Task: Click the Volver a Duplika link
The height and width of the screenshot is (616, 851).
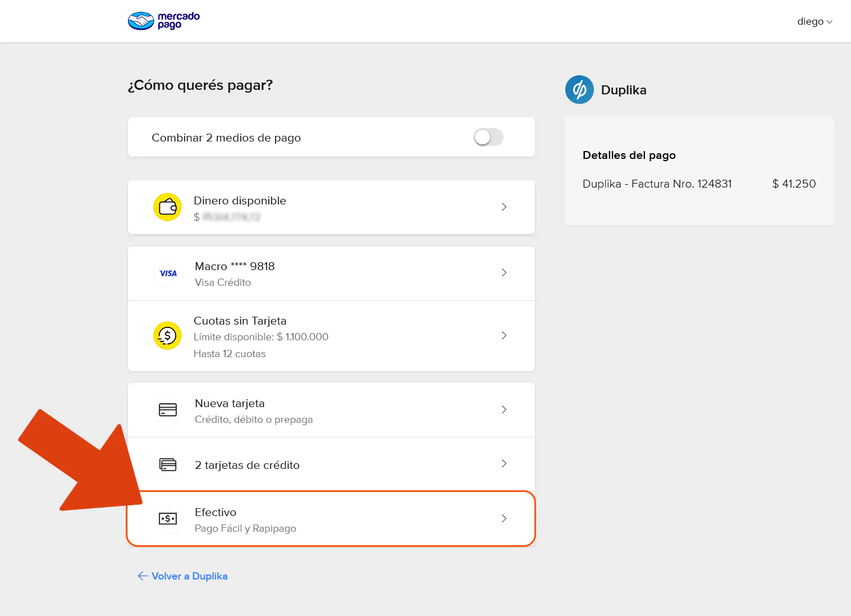Action: click(189, 576)
